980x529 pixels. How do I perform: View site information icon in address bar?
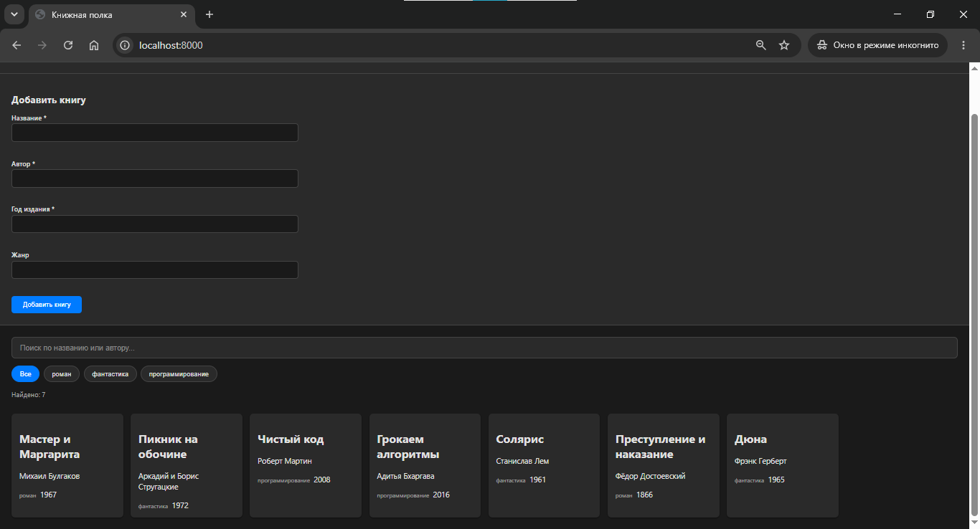[125, 45]
